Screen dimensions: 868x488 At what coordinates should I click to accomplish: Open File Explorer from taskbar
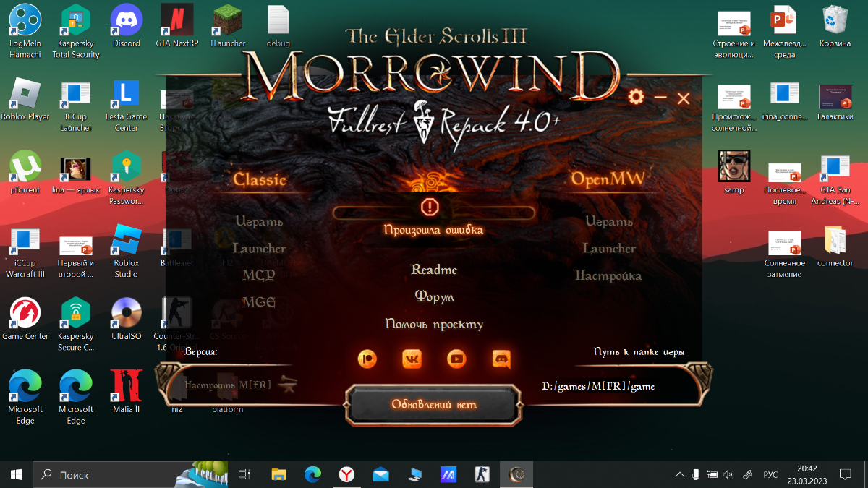[x=279, y=474]
